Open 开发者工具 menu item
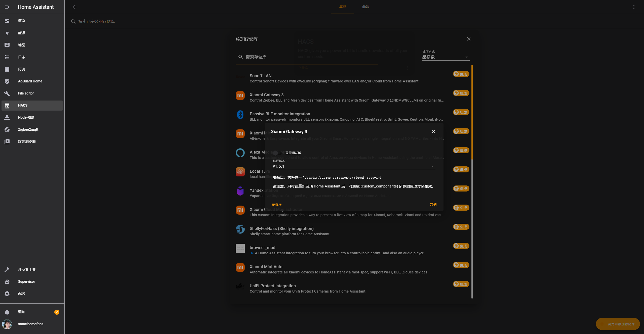This screenshot has height=334, width=644. (x=32, y=269)
